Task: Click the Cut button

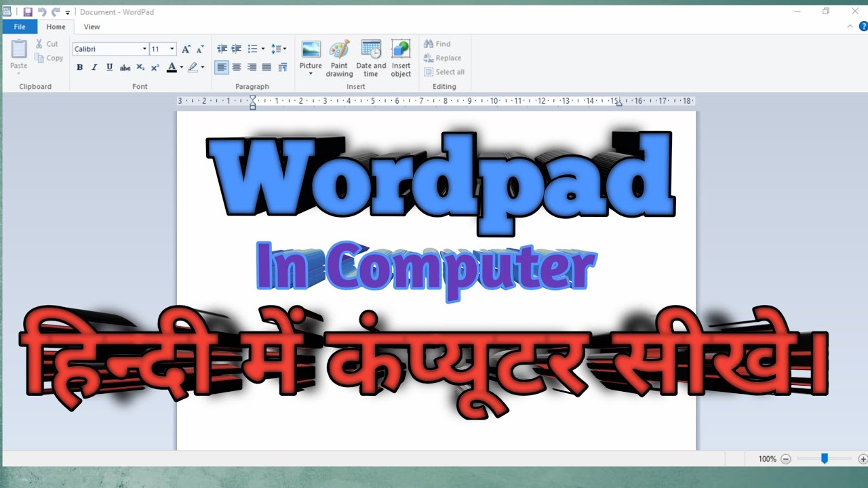Action: [47, 44]
